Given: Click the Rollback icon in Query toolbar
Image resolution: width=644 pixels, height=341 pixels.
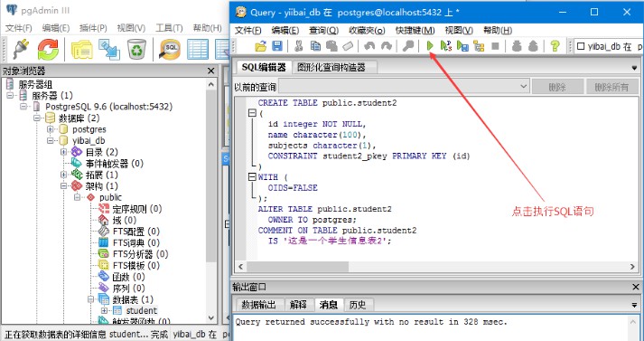Looking at the screenshot, I should [x=533, y=45].
